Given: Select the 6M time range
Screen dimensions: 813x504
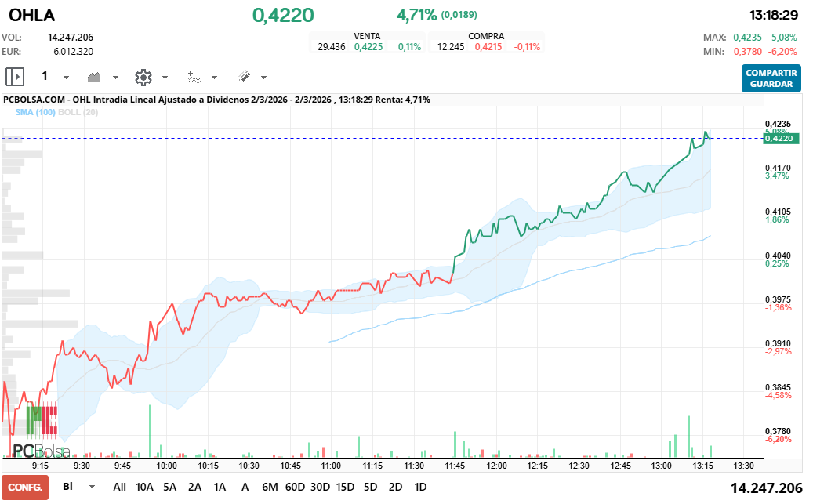Looking at the screenshot, I should (270, 487).
